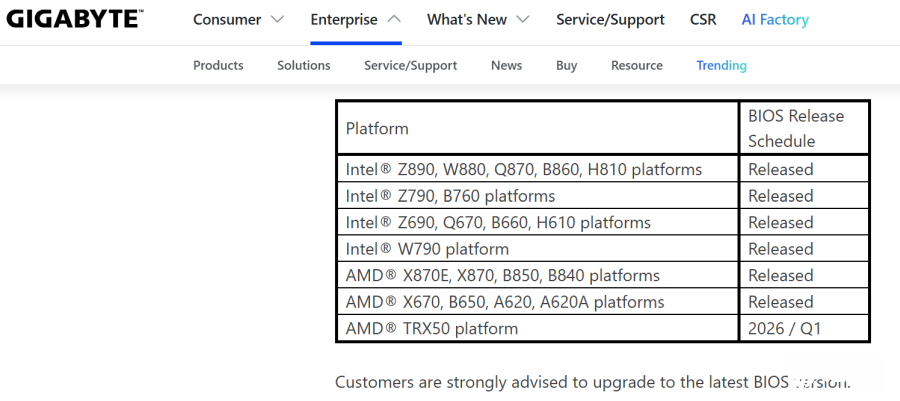Select the highlighted Trending item
This screenshot has width=900, height=401.
pos(721,65)
